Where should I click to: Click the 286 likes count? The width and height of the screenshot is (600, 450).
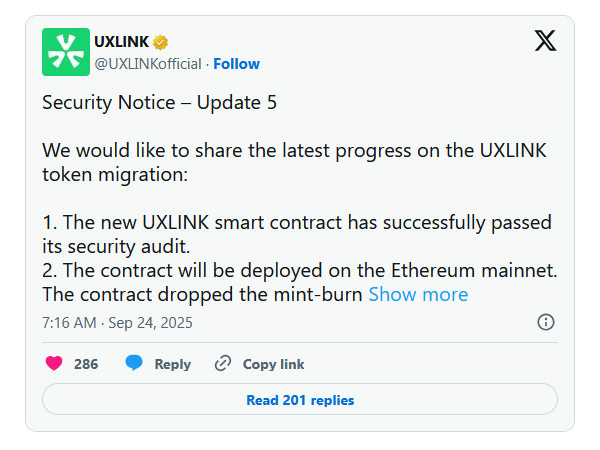(x=86, y=364)
